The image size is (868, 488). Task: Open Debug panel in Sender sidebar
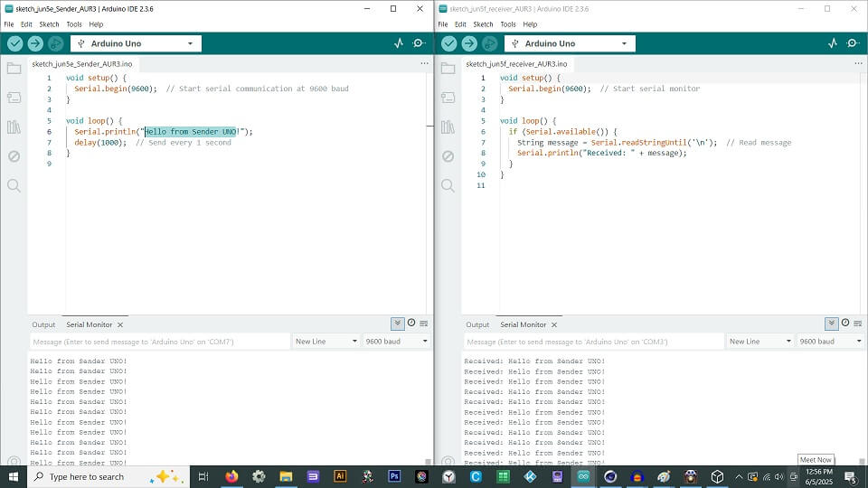14,156
